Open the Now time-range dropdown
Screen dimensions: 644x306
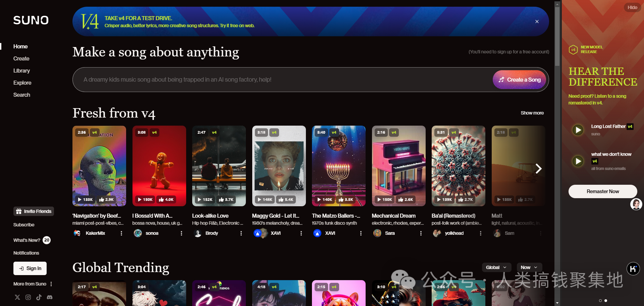click(529, 267)
